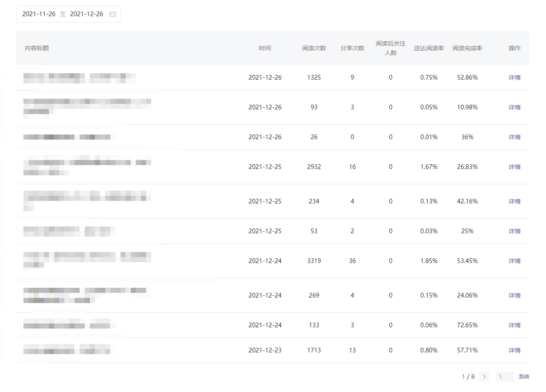Click the calendar icon in date range

tap(113, 14)
